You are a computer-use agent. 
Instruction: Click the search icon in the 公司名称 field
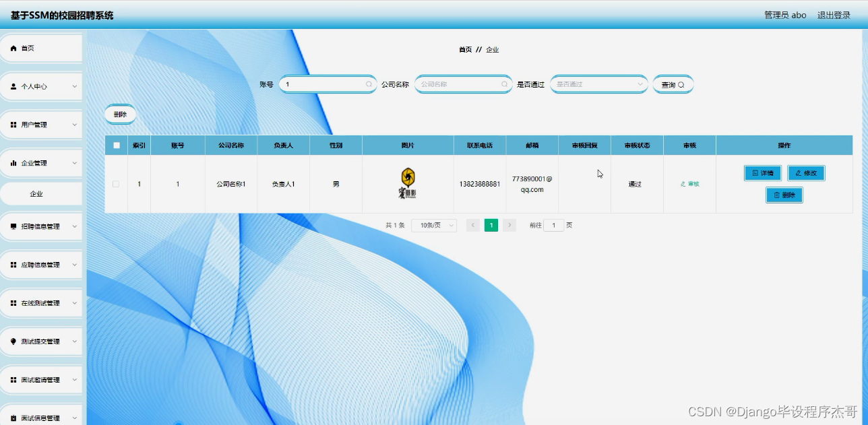click(x=505, y=85)
